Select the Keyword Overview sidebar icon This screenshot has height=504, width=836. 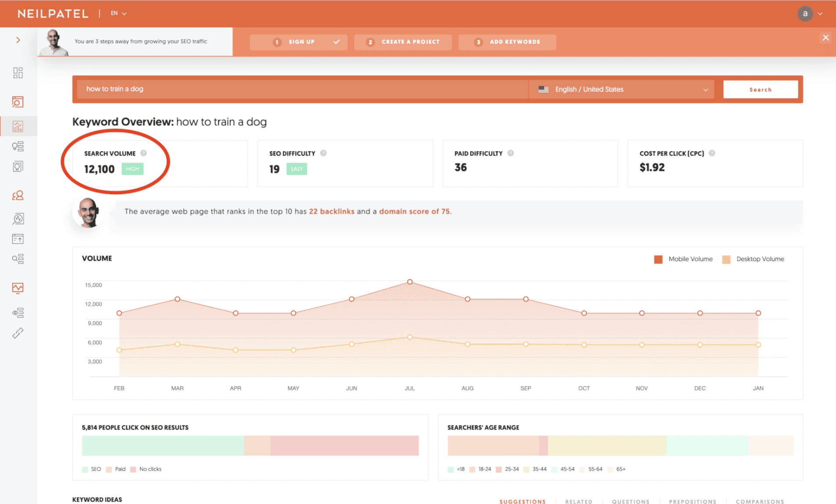coord(18,126)
